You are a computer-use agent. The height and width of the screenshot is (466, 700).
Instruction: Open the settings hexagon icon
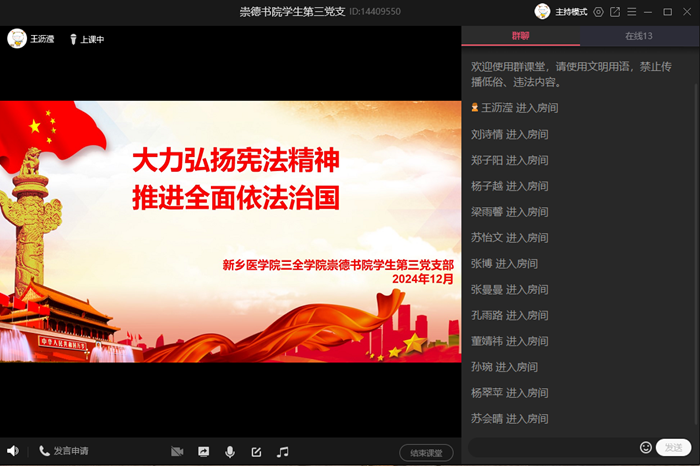coord(598,12)
